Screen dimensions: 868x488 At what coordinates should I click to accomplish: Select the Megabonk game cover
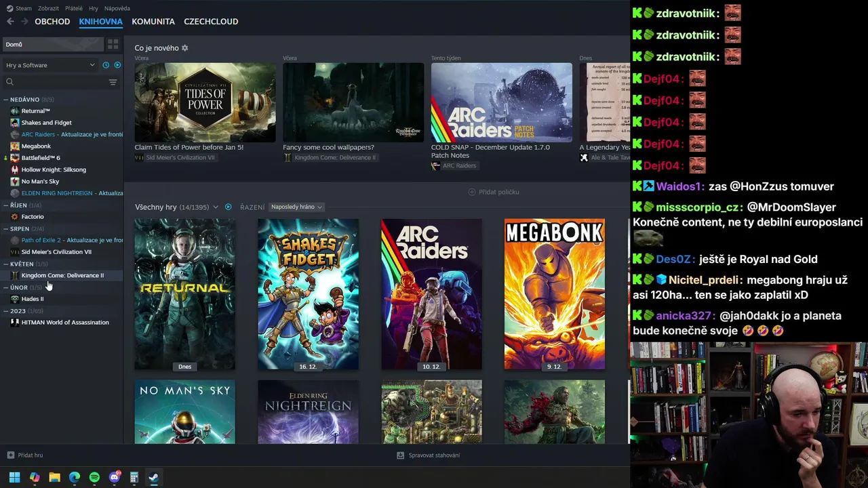(x=555, y=294)
